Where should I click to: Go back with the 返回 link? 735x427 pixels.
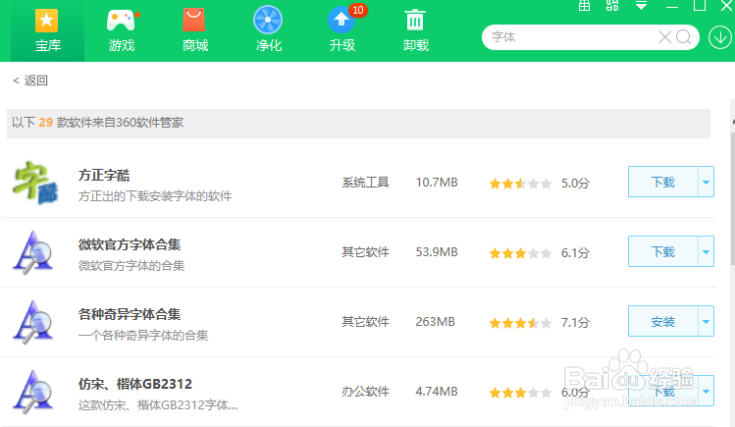[30, 81]
